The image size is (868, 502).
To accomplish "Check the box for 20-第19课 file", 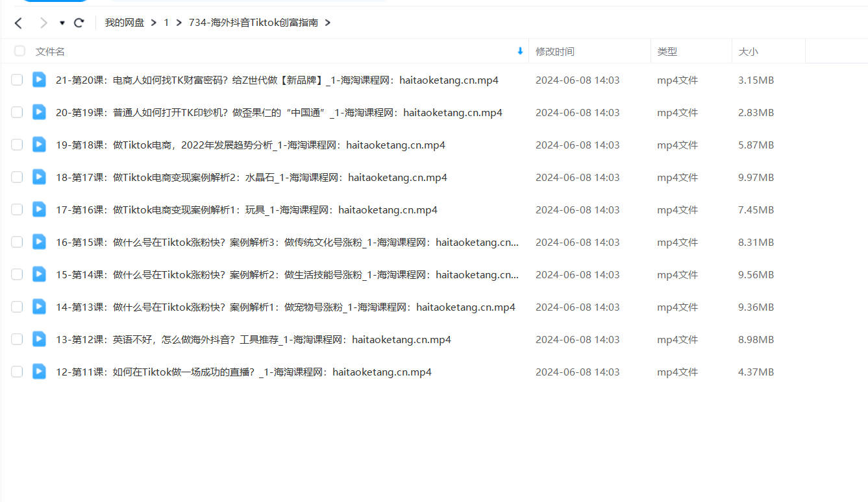I will click(17, 112).
